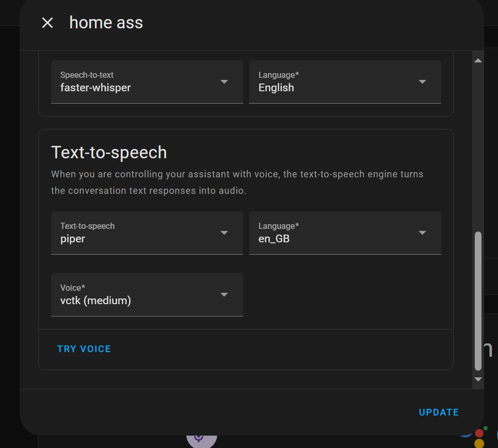The height and width of the screenshot is (448, 498).
Task: Open the Speech-to-text engine dropdown
Action: pos(139,82)
